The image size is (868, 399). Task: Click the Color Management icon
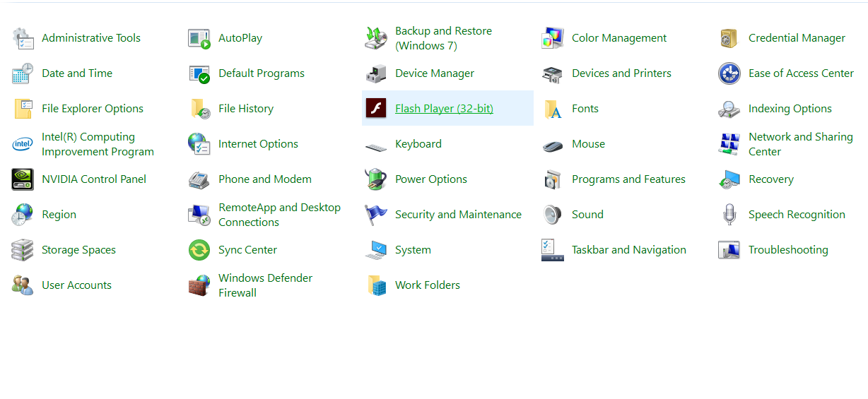coord(553,38)
